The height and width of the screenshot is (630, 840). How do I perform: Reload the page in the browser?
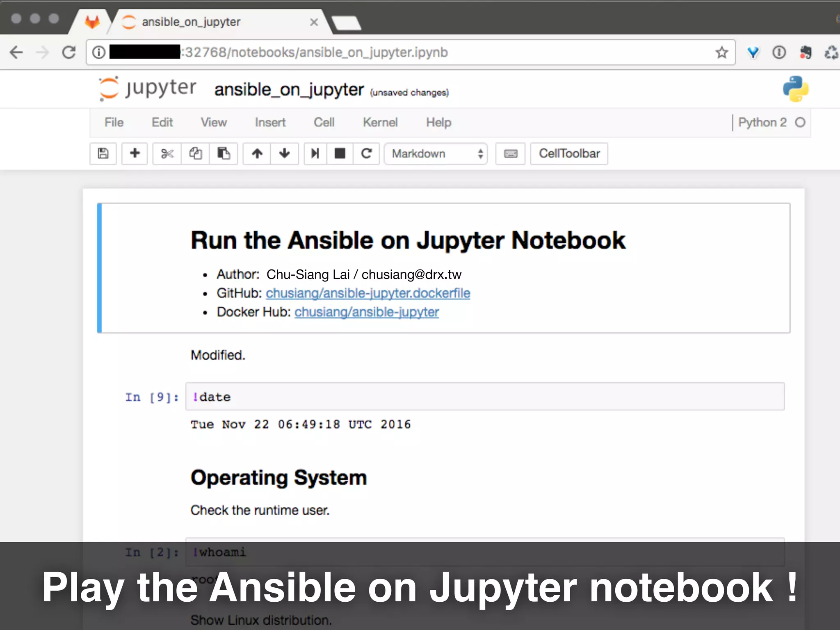pyautogui.click(x=69, y=52)
